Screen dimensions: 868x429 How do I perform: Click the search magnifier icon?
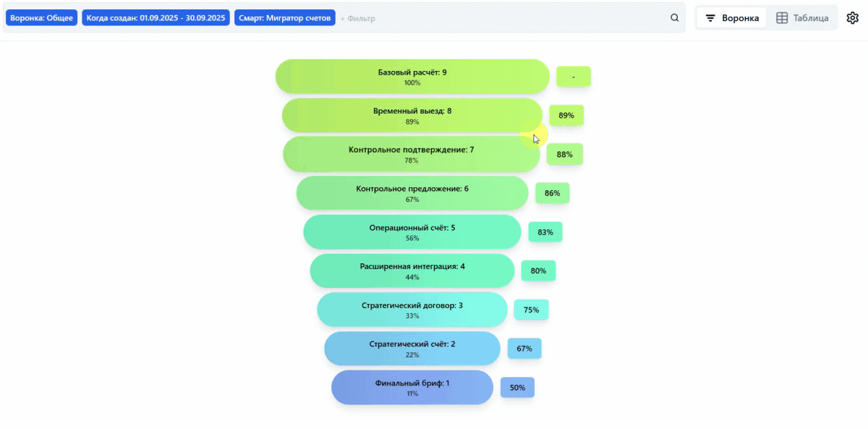click(x=674, y=18)
